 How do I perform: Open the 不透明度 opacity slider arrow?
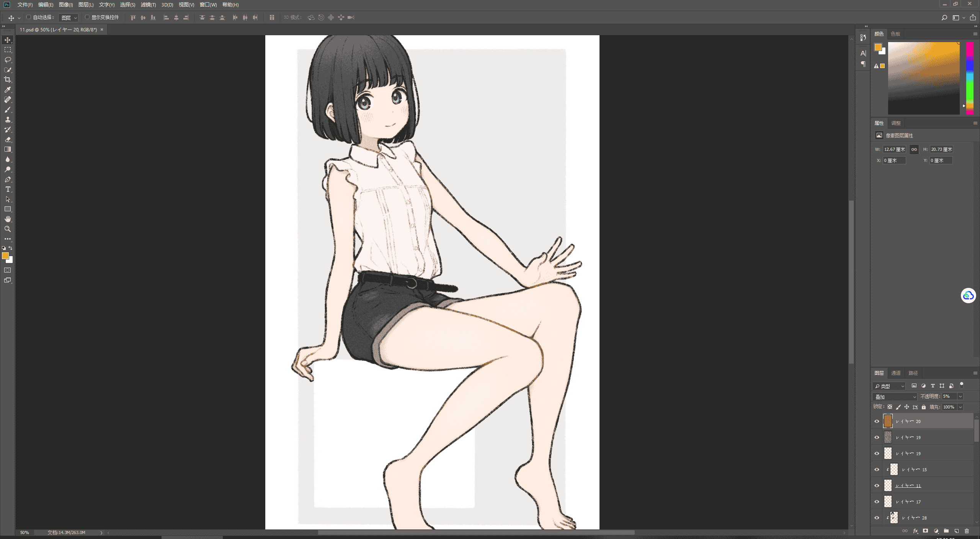(x=960, y=397)
